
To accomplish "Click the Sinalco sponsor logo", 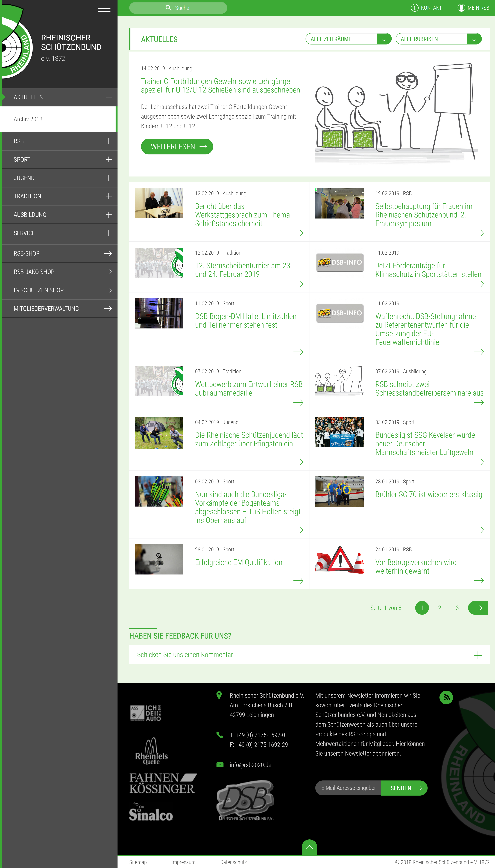I will tap(151, 812).
